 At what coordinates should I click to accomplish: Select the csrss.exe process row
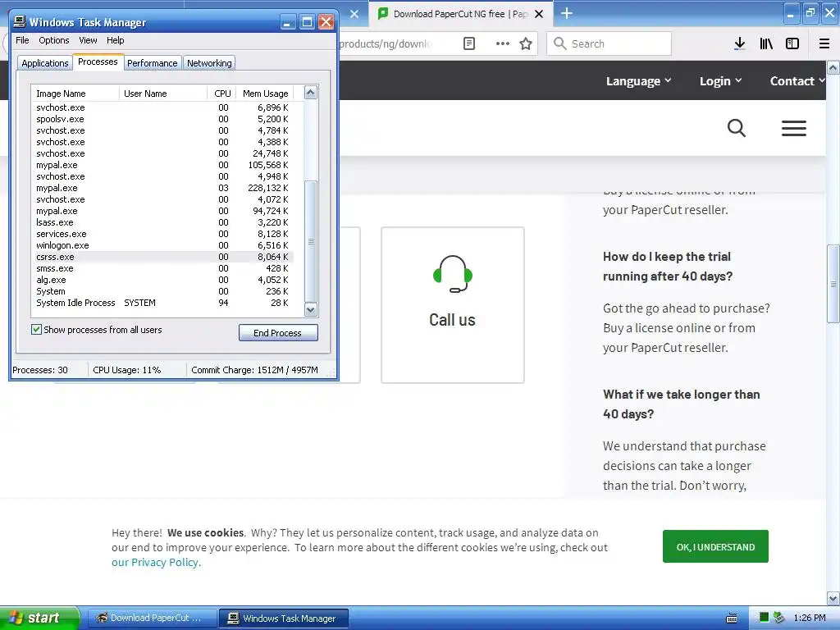pos(162,257)
